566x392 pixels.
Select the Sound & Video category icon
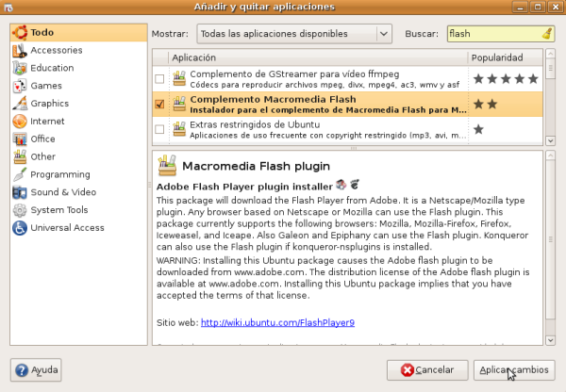(x=19, y=192)
